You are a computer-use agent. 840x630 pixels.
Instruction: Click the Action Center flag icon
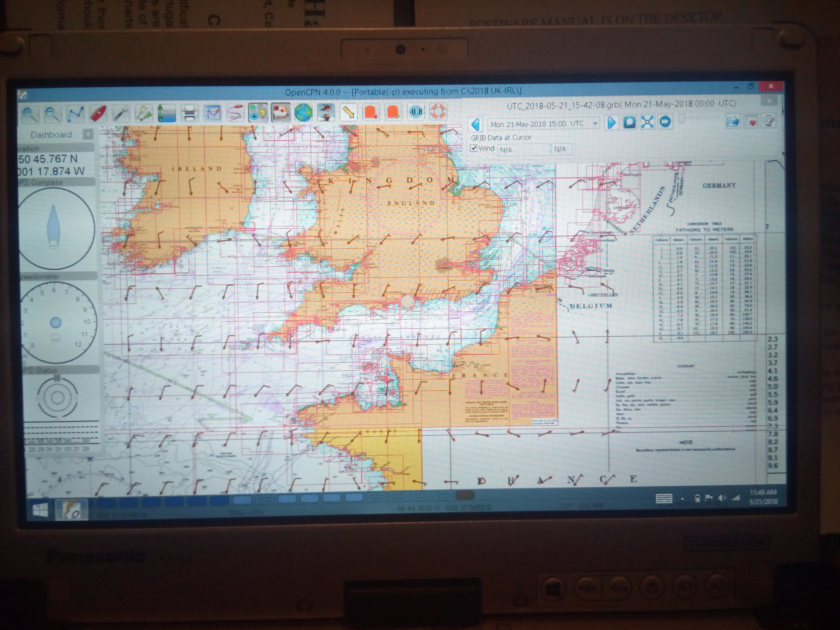tap(708, 498)
